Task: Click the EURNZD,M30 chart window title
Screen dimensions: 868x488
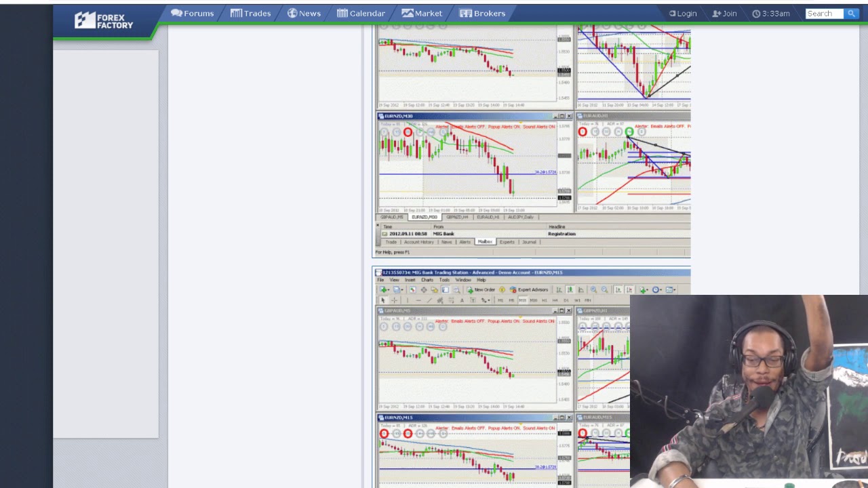Action: point(399,117)
